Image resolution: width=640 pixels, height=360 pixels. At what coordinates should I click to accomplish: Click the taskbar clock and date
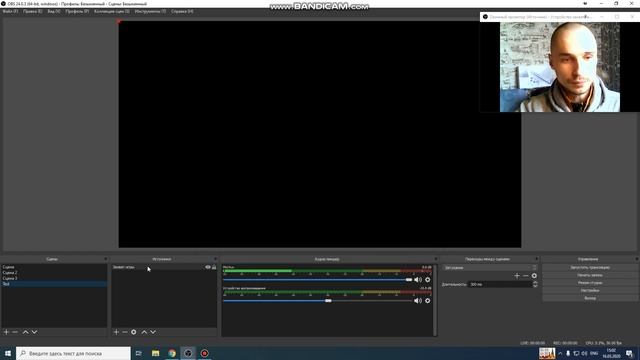[611, 353]
